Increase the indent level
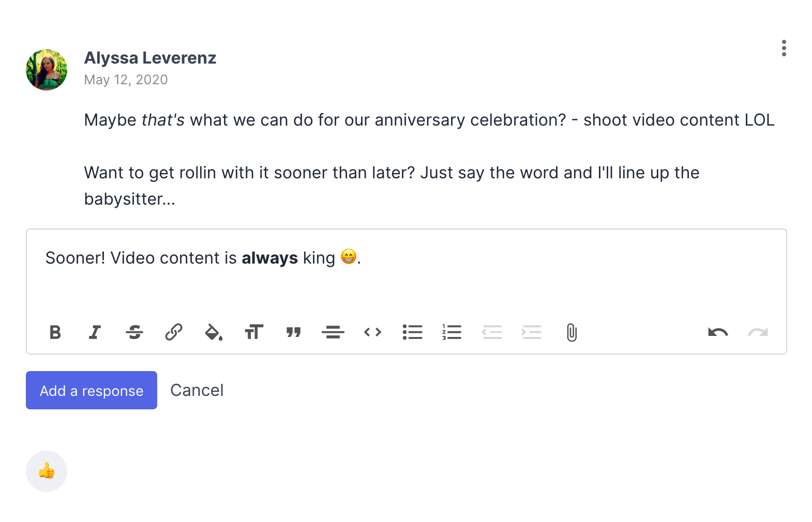The height and width of the screenshot is (522, 812). (x=532, y=332)
